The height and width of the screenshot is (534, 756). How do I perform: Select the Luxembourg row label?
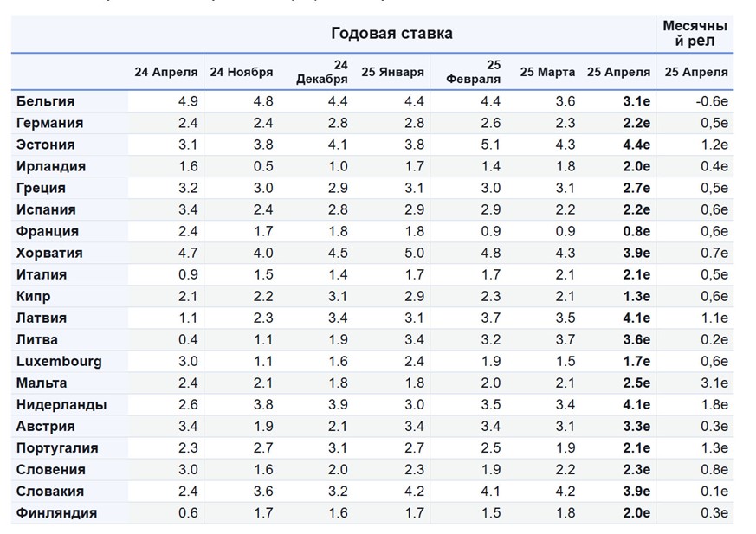click(59, 361)
